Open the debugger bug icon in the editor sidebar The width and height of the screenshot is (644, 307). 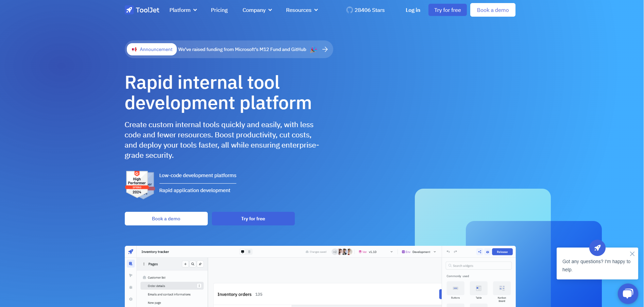coord(131,287)
